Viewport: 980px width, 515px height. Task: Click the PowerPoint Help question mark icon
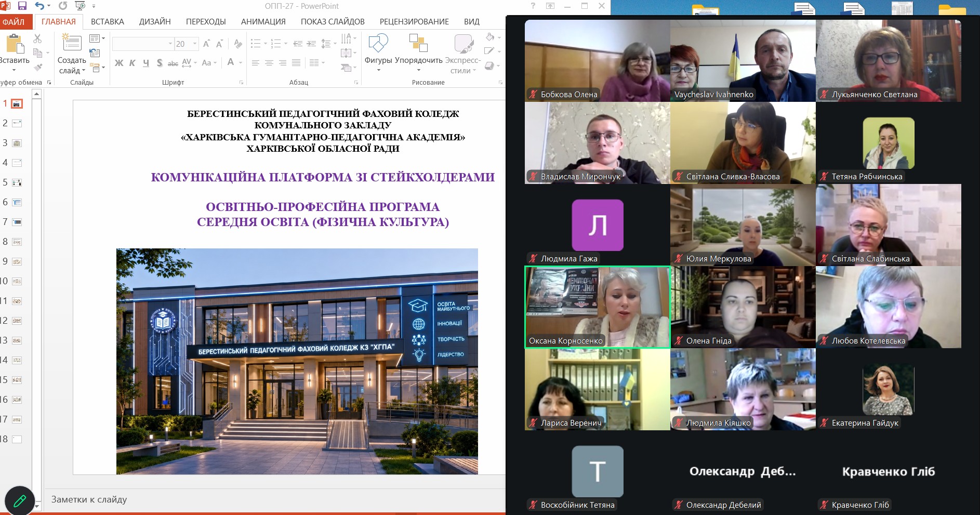[x=533, y=6]
